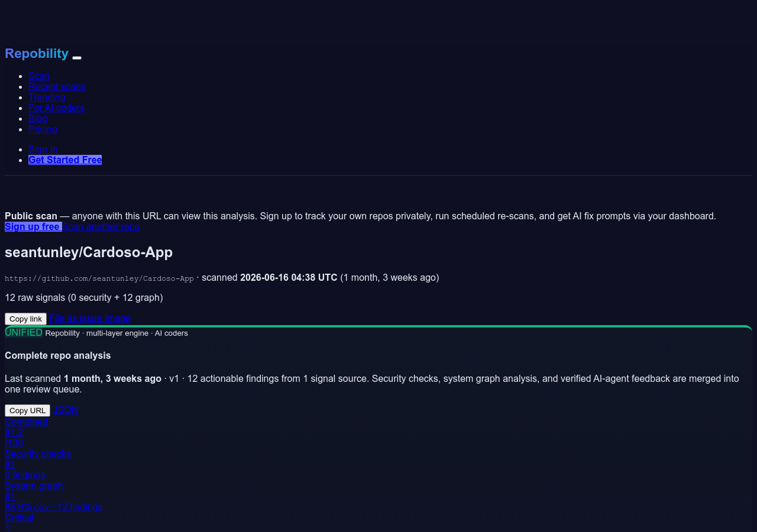Click the 12 raw signals summary text

pos(84,297)
